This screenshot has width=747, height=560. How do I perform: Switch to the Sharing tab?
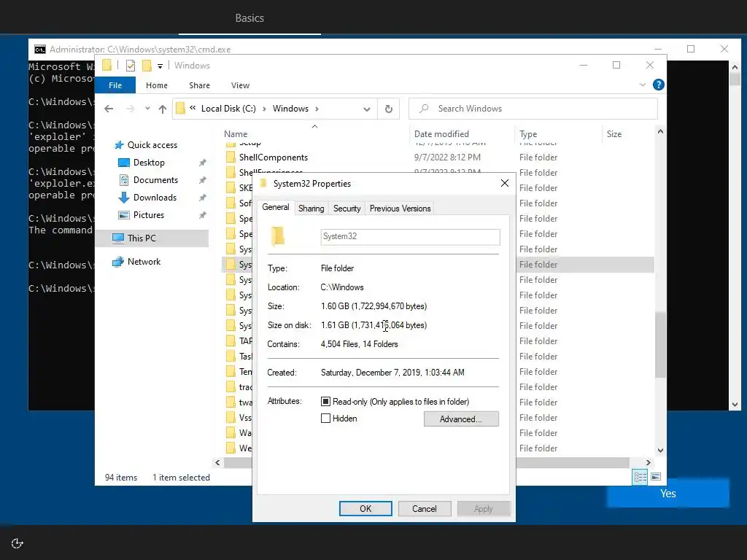tap(311, 208)
